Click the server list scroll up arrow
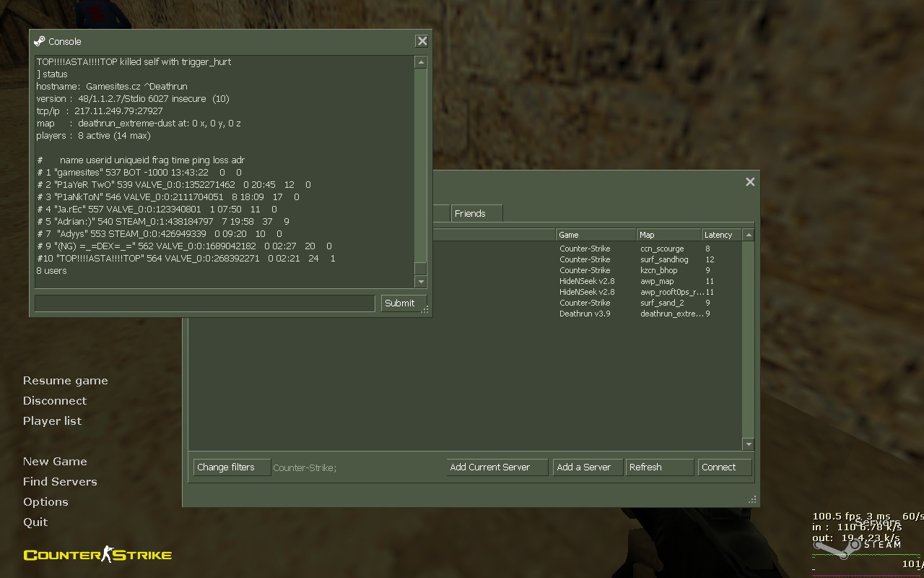924x578 pixels. point(749,235)
